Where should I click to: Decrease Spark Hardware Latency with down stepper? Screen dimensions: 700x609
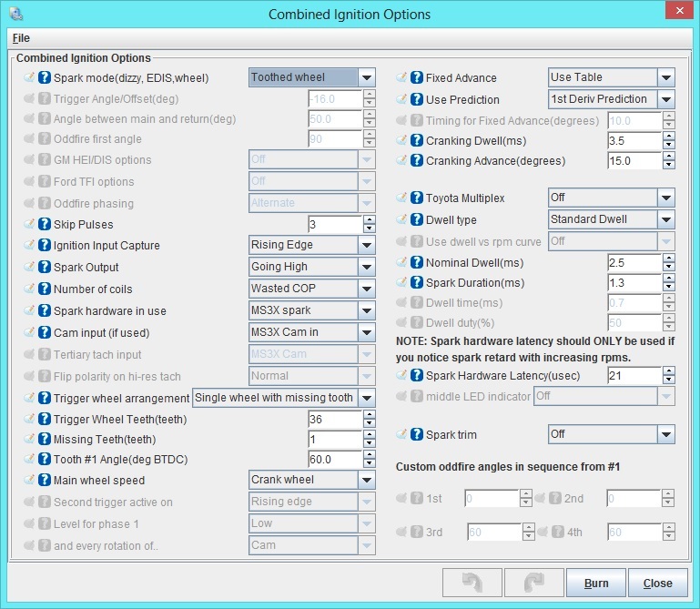point(669,380)
